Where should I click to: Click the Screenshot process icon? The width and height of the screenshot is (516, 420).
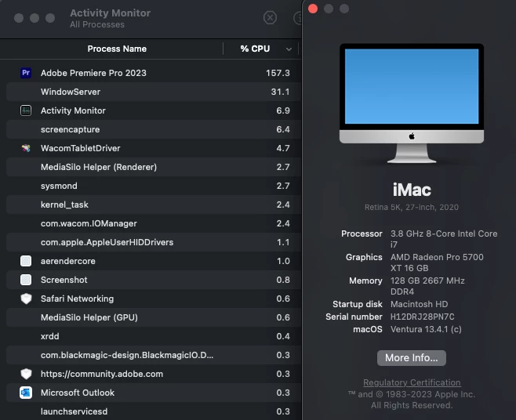tap(26, 280)
